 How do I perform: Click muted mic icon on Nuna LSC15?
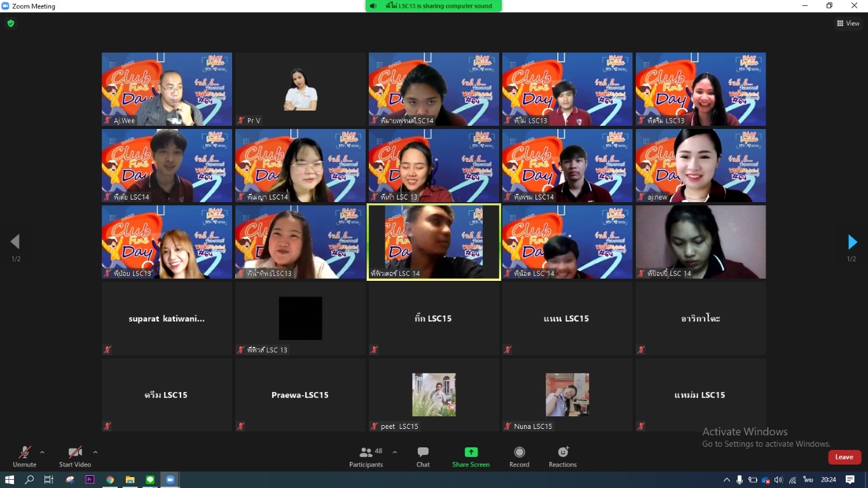point(508,426)
